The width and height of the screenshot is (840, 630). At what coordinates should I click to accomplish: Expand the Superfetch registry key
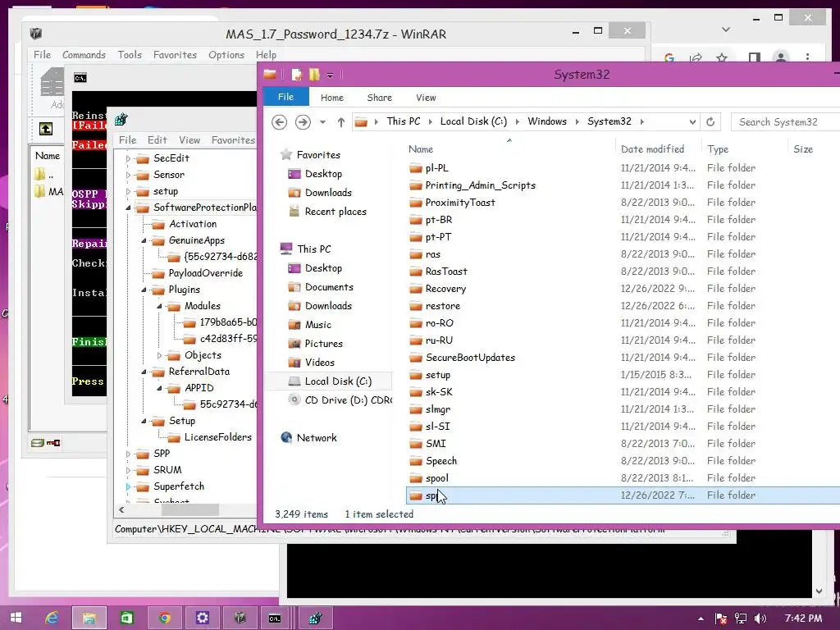pos(128,487)
